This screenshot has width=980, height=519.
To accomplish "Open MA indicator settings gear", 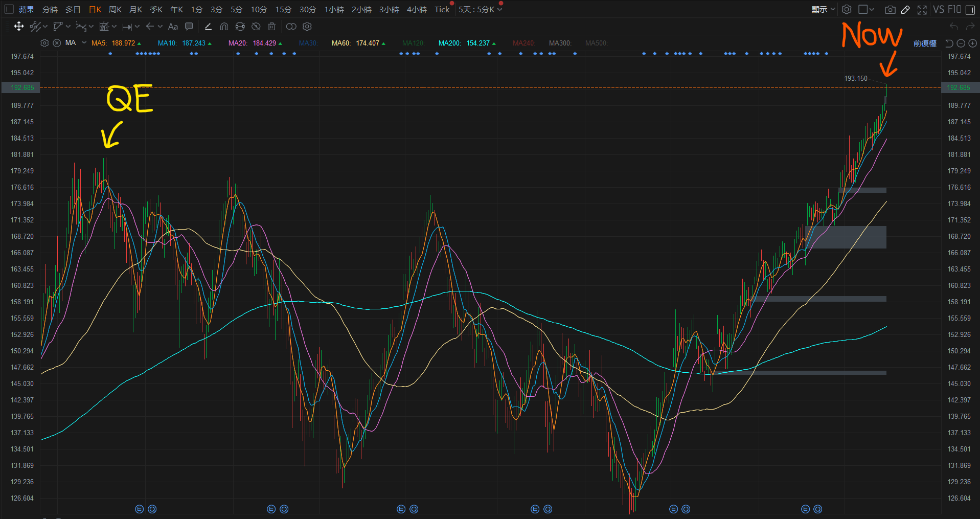I will (44, 43).
